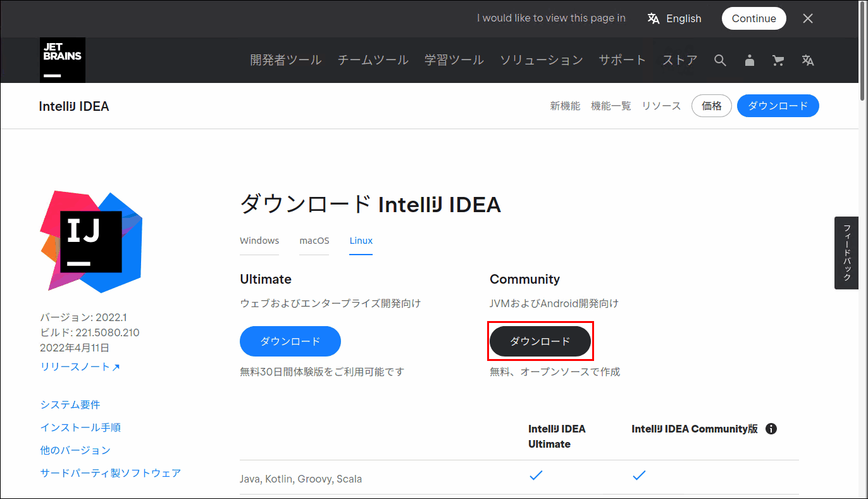The height and width of the screenshot is (499, 868).
Task: Open the ストア menu
Action: pos(680,60)
